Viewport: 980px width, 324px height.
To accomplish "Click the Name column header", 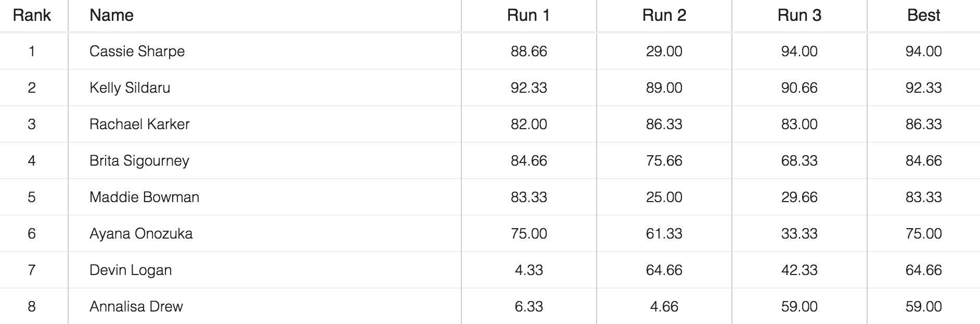I will click(x=111, y=16).
